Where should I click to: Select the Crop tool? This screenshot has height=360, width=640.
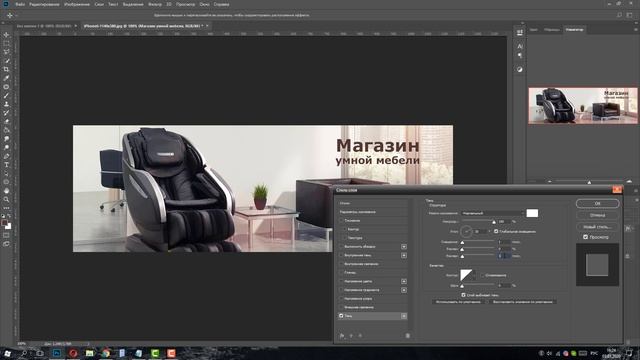coord(6,69)
